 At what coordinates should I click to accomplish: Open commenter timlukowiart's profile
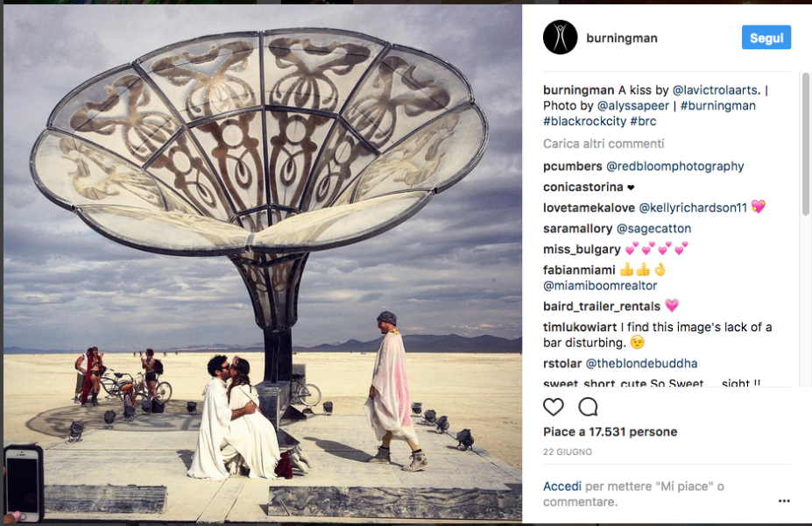coord(580,327)
